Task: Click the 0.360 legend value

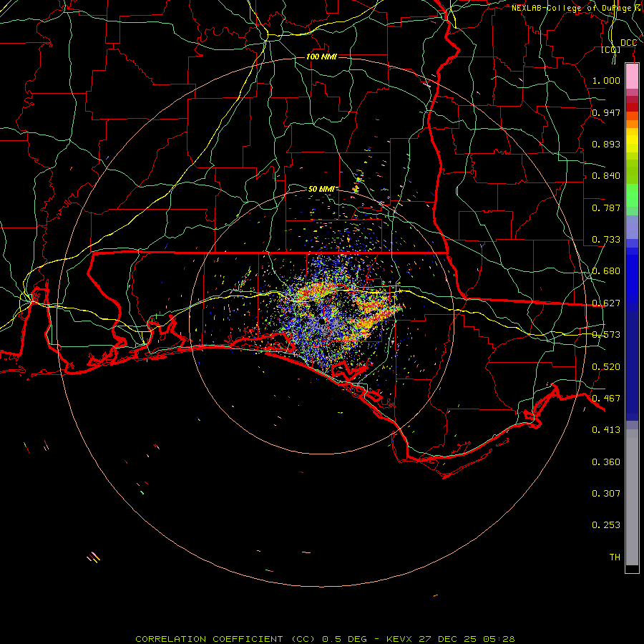Action: 606,462
